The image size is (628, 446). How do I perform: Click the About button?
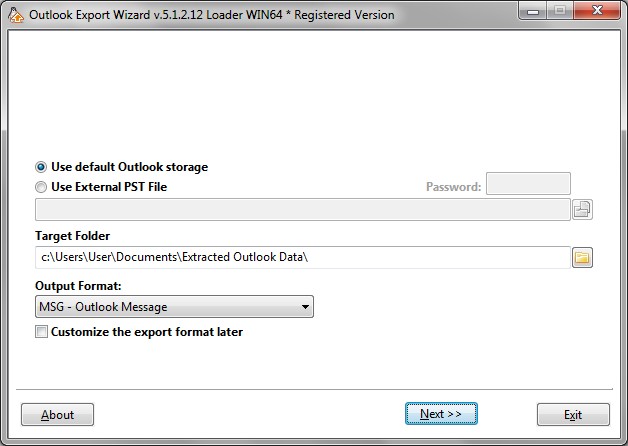(x=57, y=415)
